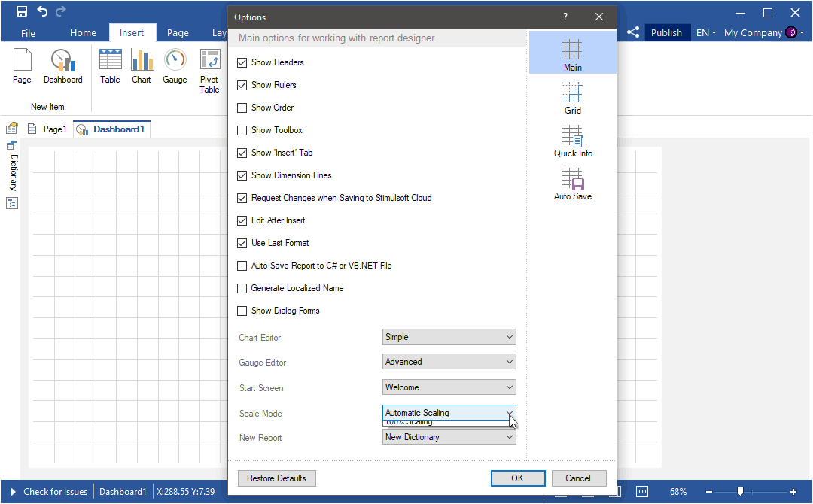Image resolution: width=813 pixels, height=504 pixels.
Task: Open the EN language dropdown
Action: click(x=705, y=32)
